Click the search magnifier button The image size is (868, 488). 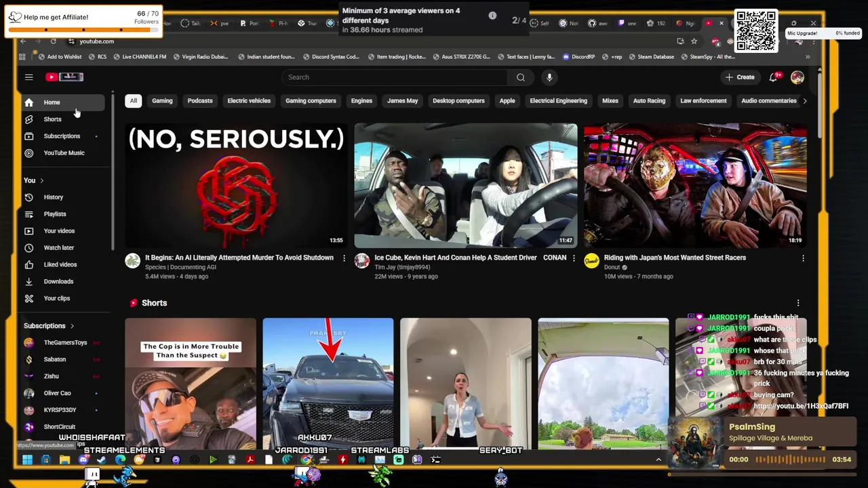click(520, 77)
